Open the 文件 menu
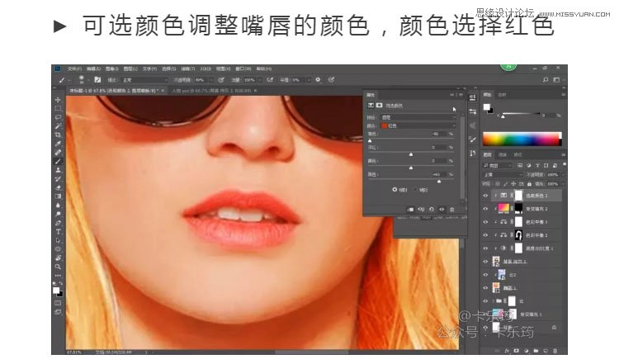This screenshot has width=619, height=364. [74, 69]
